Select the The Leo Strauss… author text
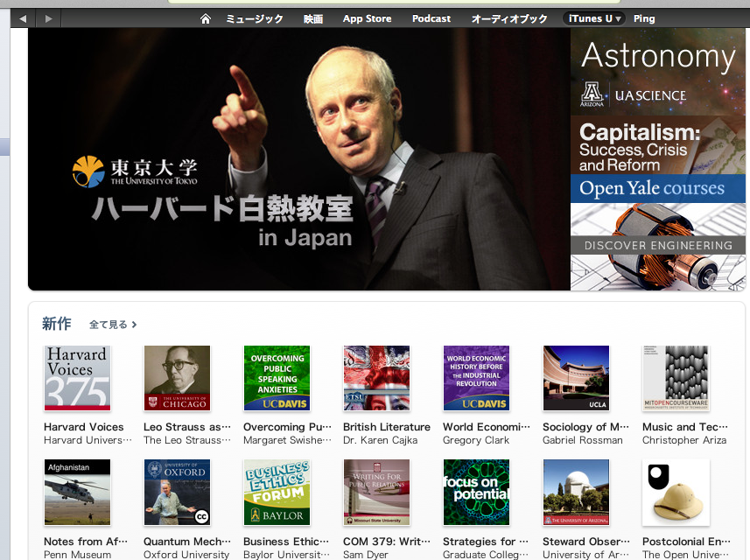 click(187, 440)
